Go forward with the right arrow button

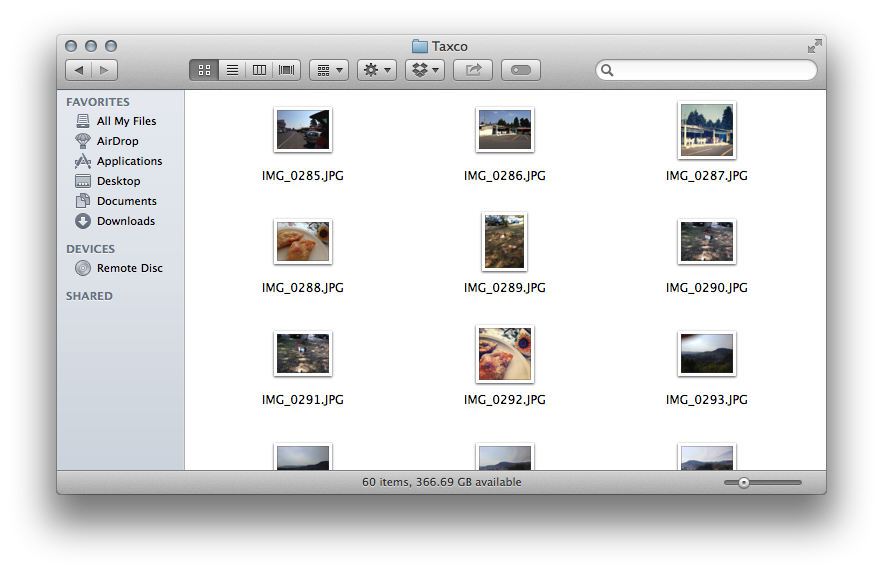click(105, 70)
